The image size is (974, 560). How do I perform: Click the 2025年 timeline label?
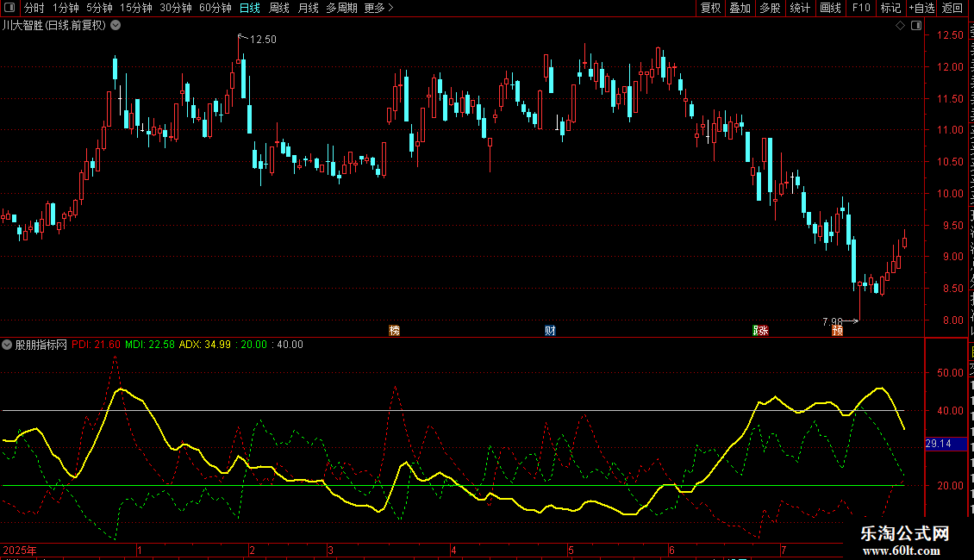pyautogui.click(x=20, y=550)
